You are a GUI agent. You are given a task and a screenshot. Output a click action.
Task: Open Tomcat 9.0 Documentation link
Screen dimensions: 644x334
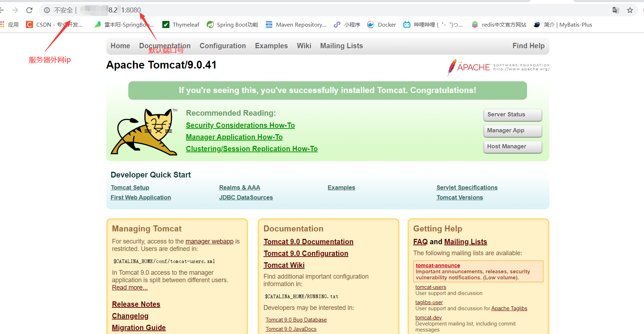(x=308, y=242)
